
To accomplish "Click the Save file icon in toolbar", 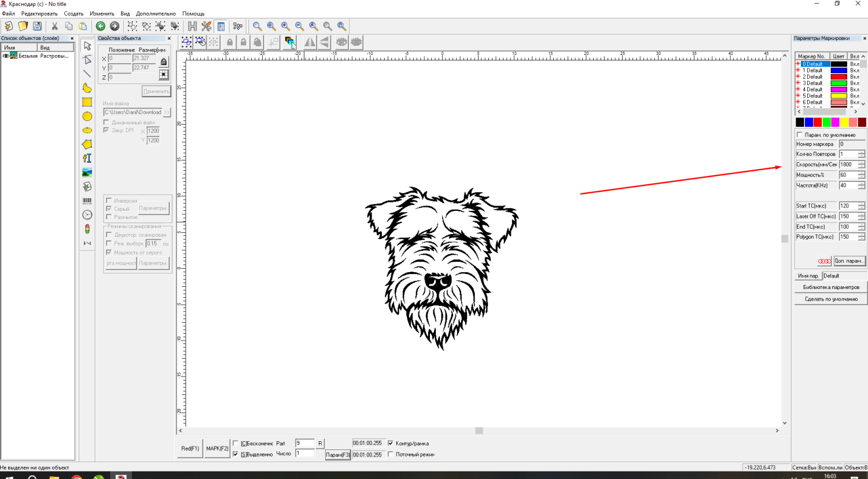I will point(37,26).
